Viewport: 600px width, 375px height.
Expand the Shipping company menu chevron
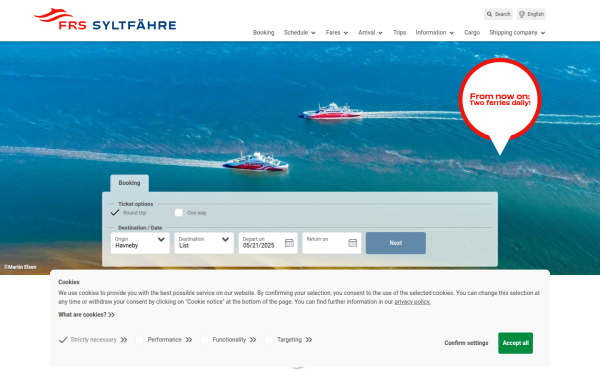coord(543,33)
